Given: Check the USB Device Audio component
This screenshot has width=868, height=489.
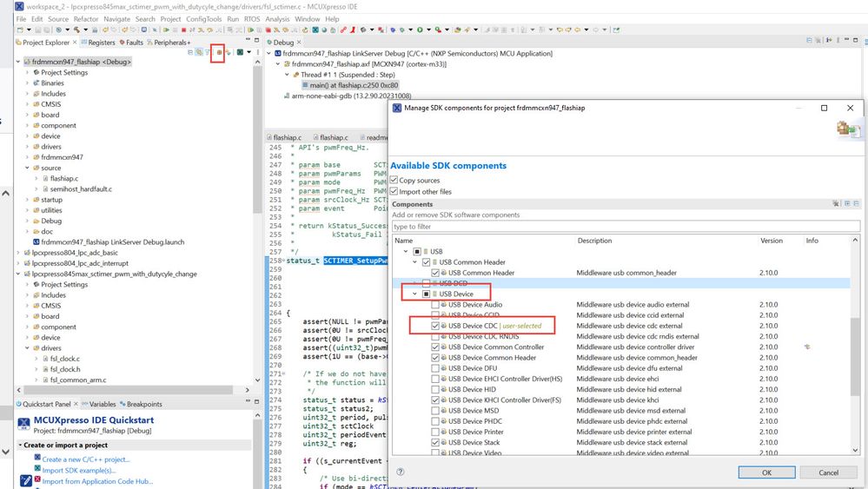Looking at the screenshot, I should (435, 304).
